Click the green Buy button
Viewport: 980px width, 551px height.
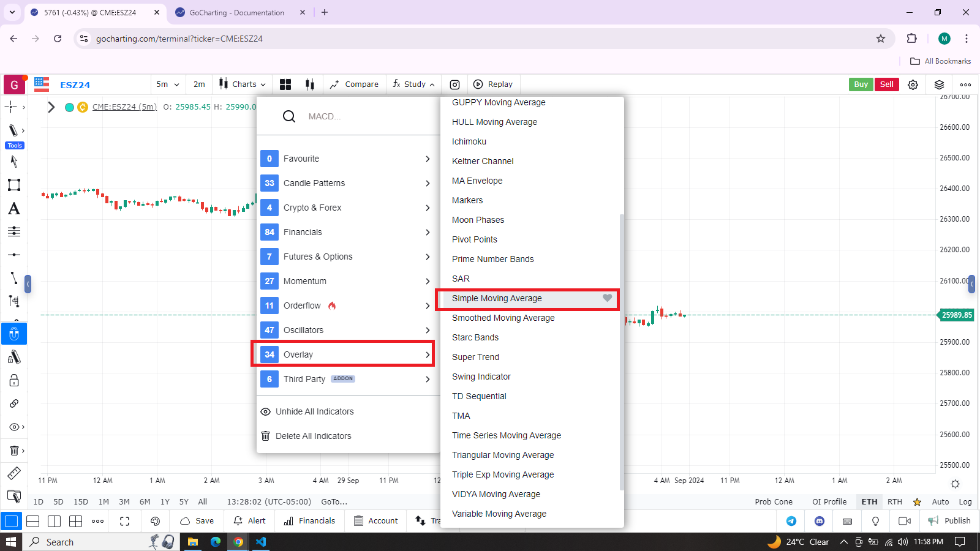[861, 84]
